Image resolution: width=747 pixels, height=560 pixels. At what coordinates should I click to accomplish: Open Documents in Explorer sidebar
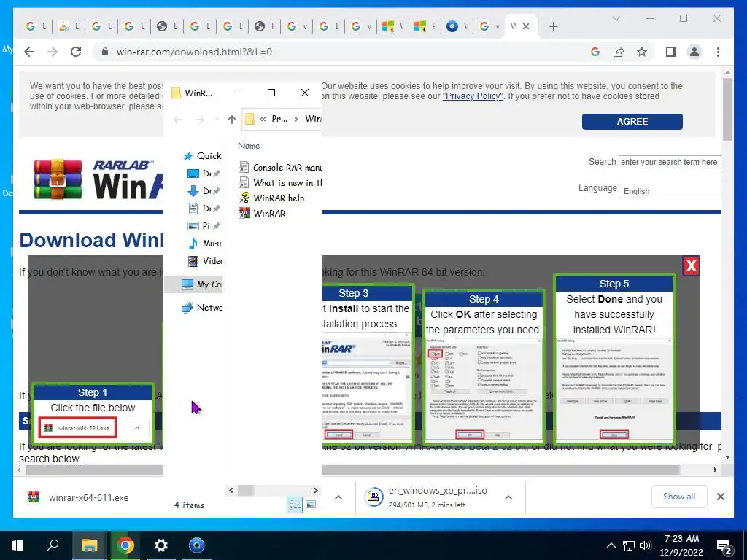tap(204, 208)
